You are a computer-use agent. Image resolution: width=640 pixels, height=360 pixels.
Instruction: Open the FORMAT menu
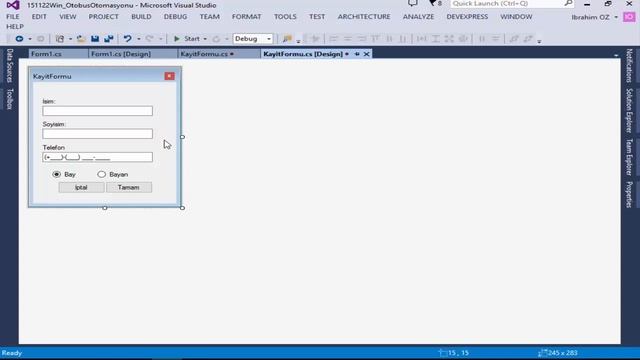[x=247, y=17]
